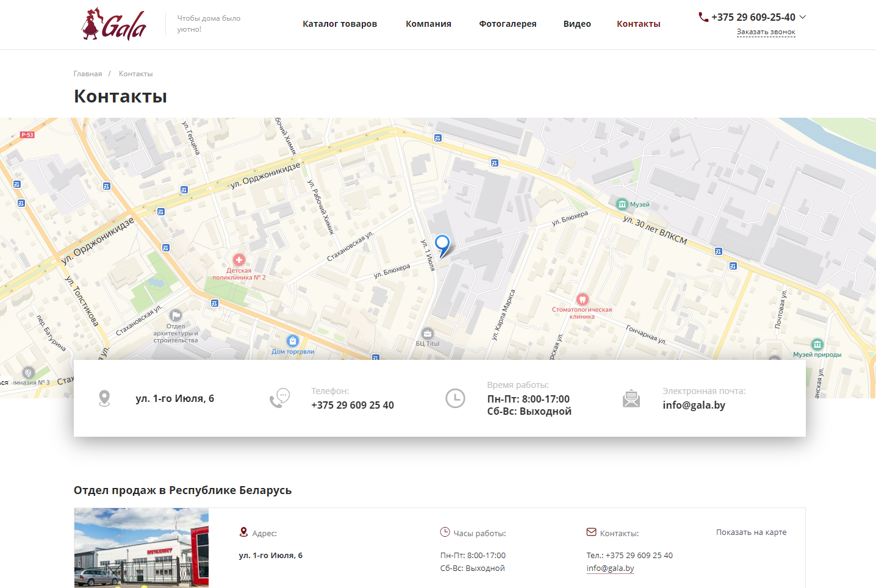The height and width of the screenshot is (588, 876).
Task: Click phone +375 29 609 25 40 in card
Action: tap(353, 405)
